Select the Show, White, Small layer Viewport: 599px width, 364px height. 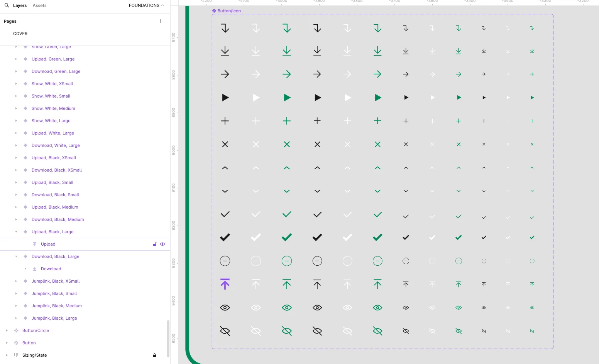click(51, 96)
